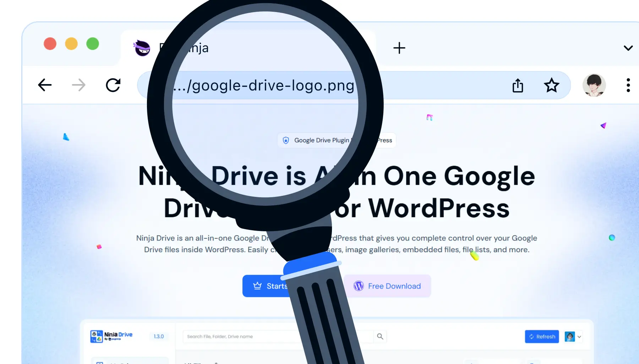This screenshot has width=639, height=364.
Task: Click the Starts button with crown icon
Action: [267, 286]
